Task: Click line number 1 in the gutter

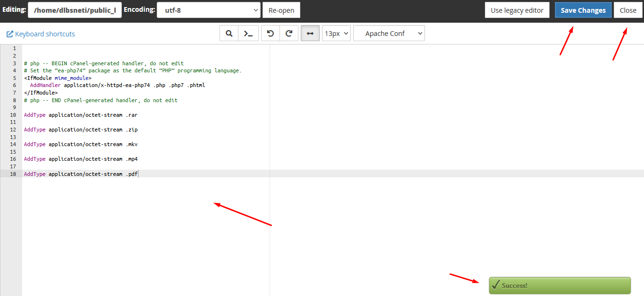Action: [x=14, y=49]
